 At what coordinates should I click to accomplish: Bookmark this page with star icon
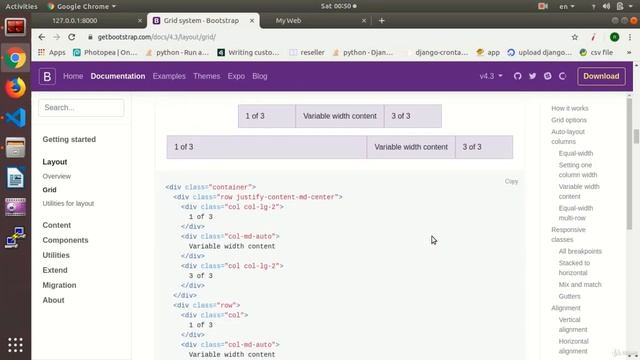(x=575, y=37)
